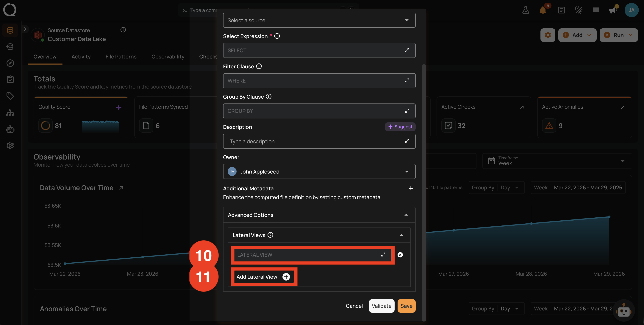The height and width of the screenshot is (325, 644).
Task: Open Data Volume Over Time details arrow
Action: pos(121,188)
